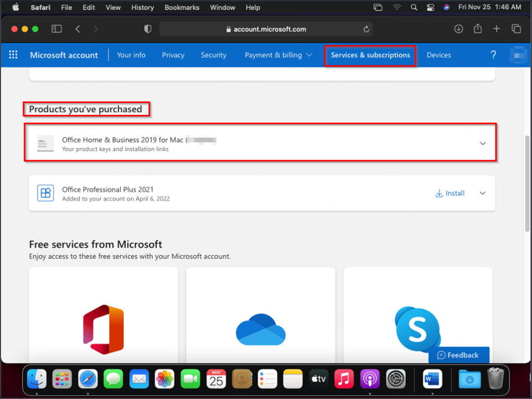
Task: Open Apple TV from the dock
Action: [319, 379]
